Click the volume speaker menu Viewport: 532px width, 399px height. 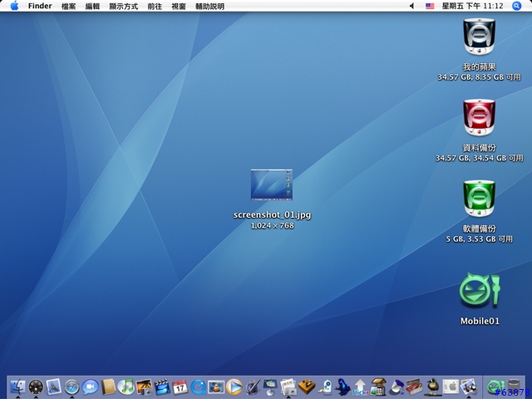[413, 6]
